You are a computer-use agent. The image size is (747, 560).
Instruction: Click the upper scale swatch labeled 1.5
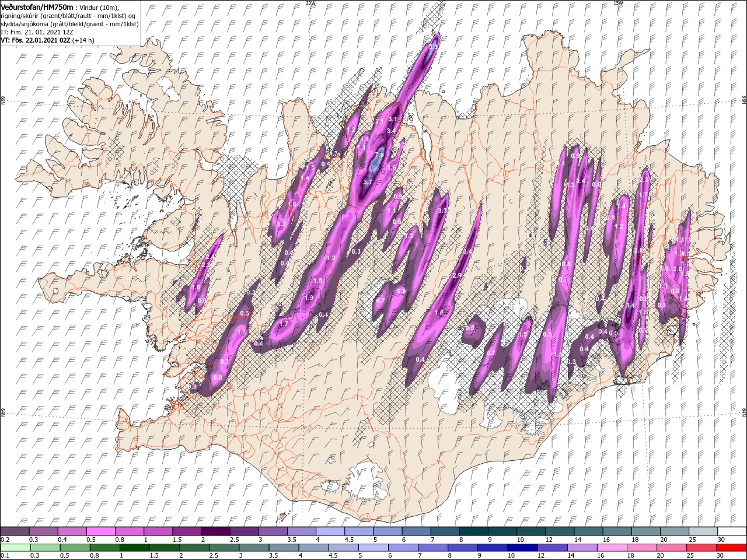pos(187,531)
